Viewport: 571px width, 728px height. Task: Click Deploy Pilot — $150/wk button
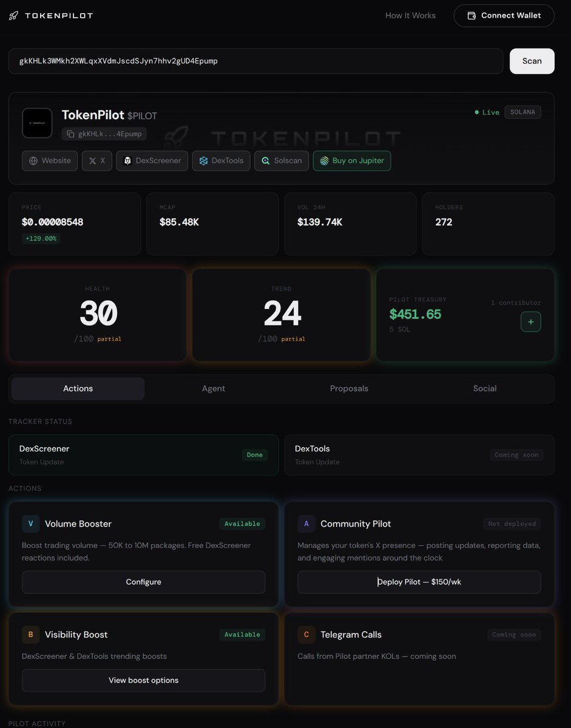click(419, 582)
